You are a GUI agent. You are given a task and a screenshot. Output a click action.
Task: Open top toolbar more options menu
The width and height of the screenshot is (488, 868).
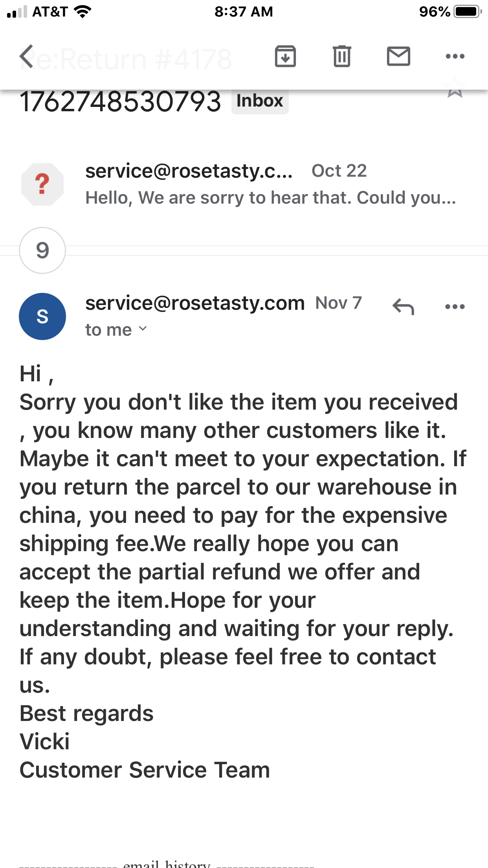(455, 56)
